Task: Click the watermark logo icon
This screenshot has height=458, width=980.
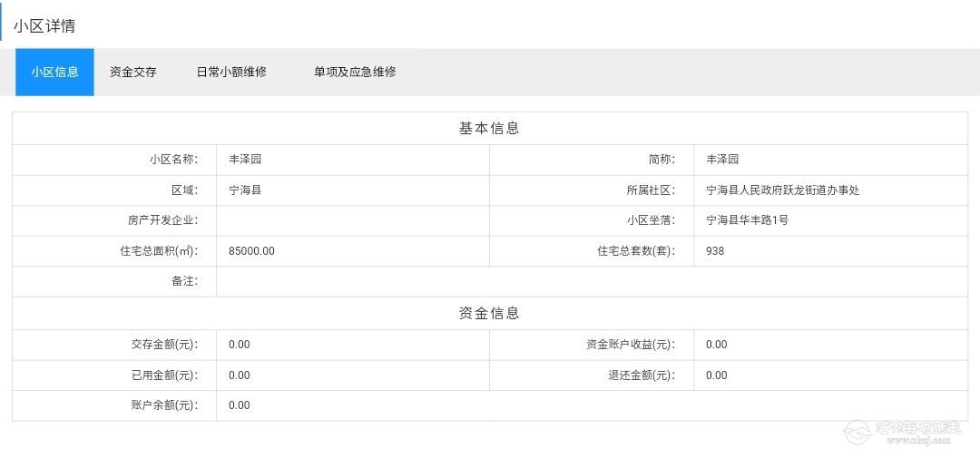Action: (x=857, y=431)
